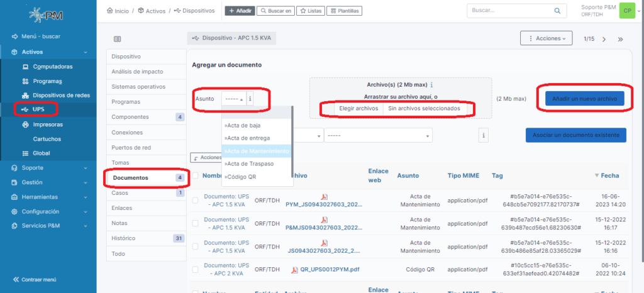Click the CP user avatar icon
The height and width of the screenshot is (293, 644).
[x=626, y=11]
